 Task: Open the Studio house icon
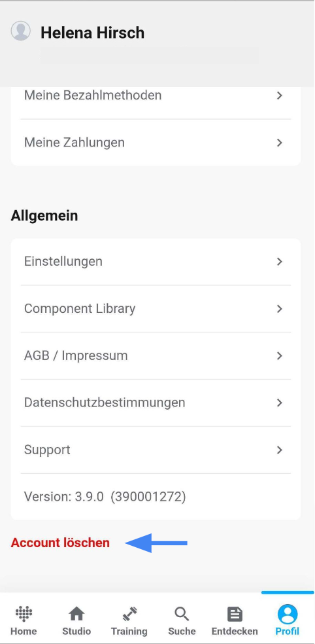pos(76,614)
